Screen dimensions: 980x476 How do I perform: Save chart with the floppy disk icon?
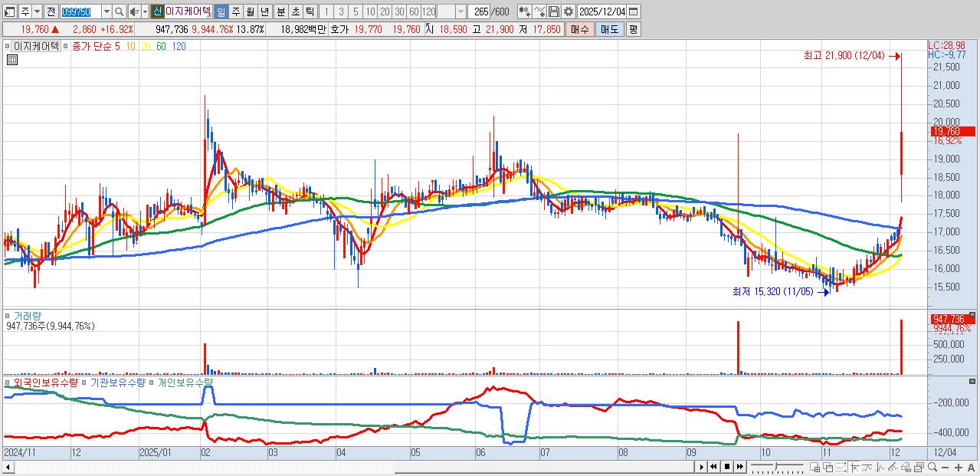pos(554,11)
